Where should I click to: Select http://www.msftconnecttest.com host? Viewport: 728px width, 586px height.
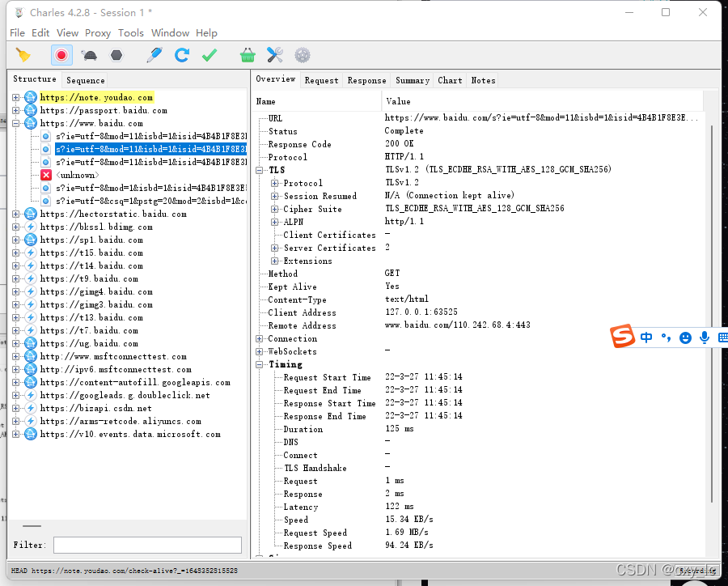[x=113, y=357]
